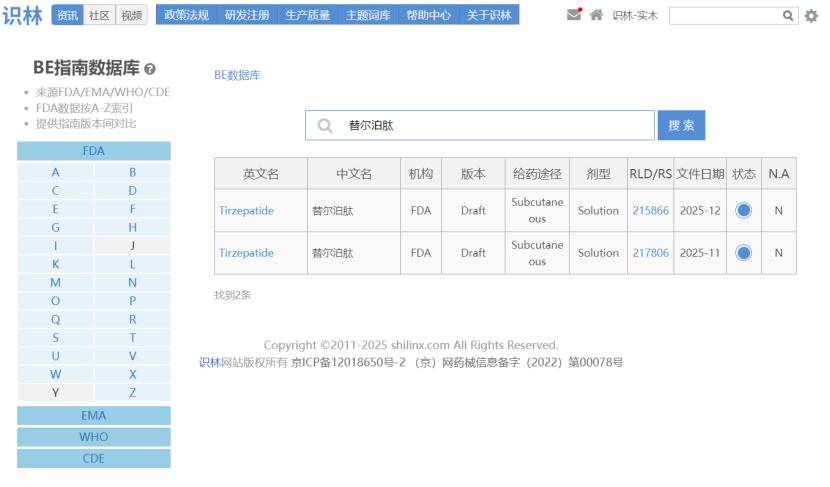Viewport: 830px width, 487px height.
Task: Select letter T in the FDA index
Action: click(132, 339)
